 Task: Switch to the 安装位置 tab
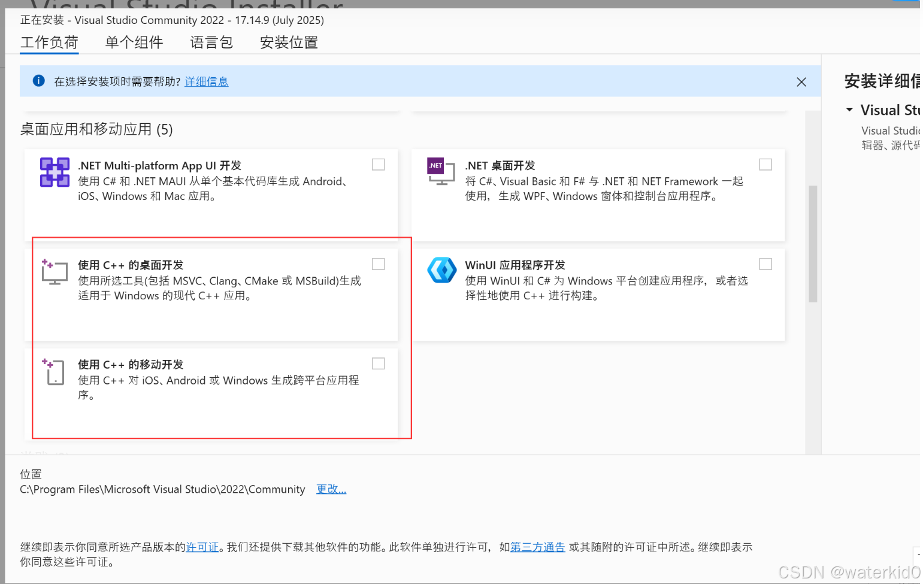click(x=289, y=43)
